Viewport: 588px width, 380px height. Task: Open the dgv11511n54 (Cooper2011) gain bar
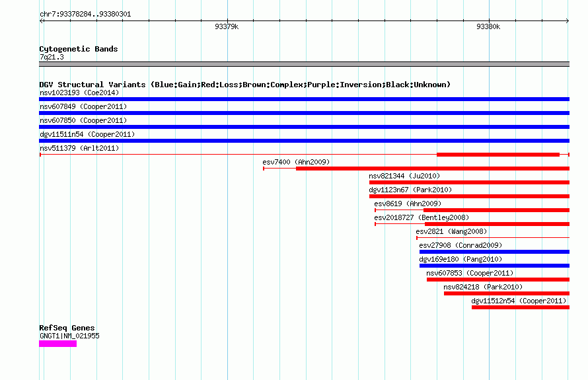304,141
